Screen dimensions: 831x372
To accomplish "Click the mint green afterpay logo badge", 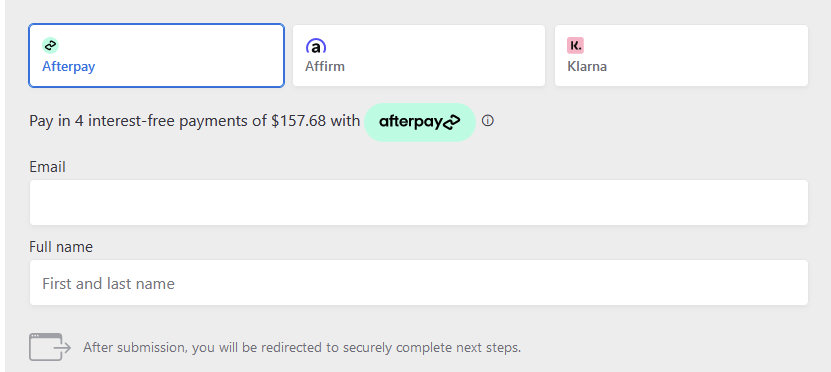I will click(x=420, y=122).
